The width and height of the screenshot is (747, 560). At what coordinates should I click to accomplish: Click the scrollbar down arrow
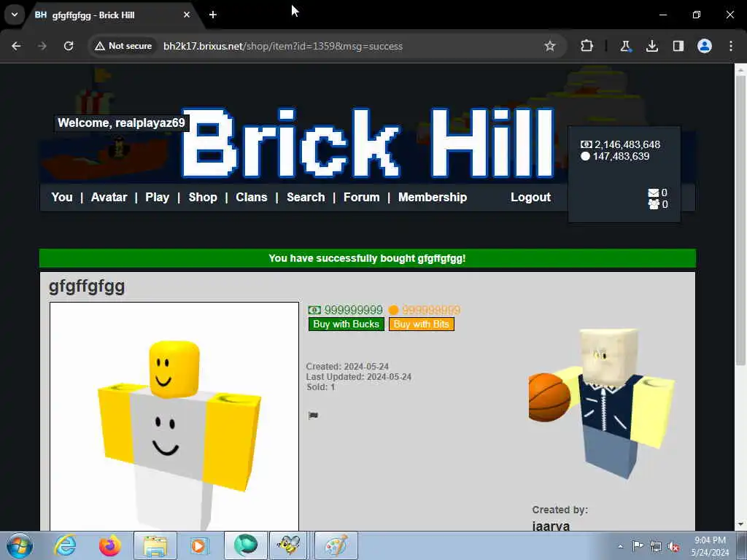click(x=740, y=524)
